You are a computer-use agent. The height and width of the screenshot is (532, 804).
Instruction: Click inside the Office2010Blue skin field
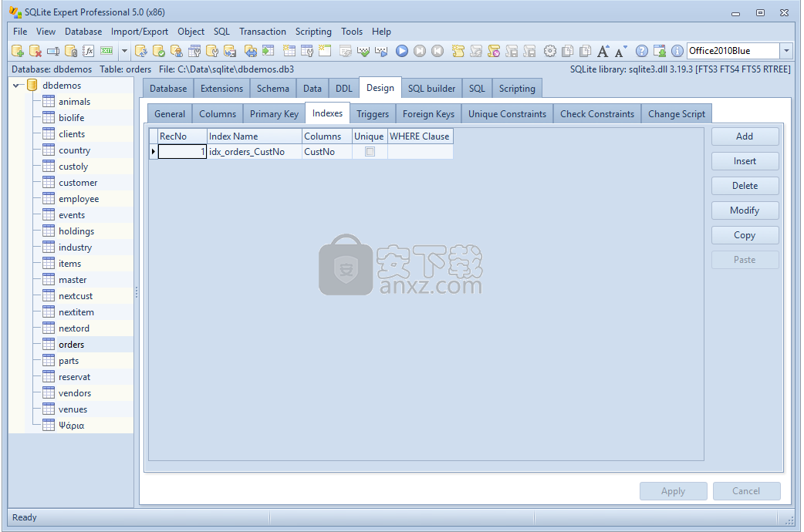pos(733,51)
